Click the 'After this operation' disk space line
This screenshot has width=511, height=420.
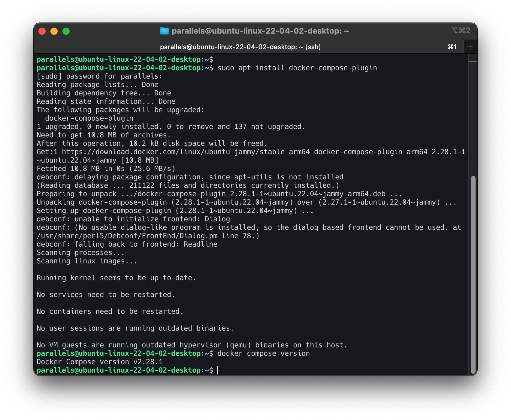pos(152,143)
